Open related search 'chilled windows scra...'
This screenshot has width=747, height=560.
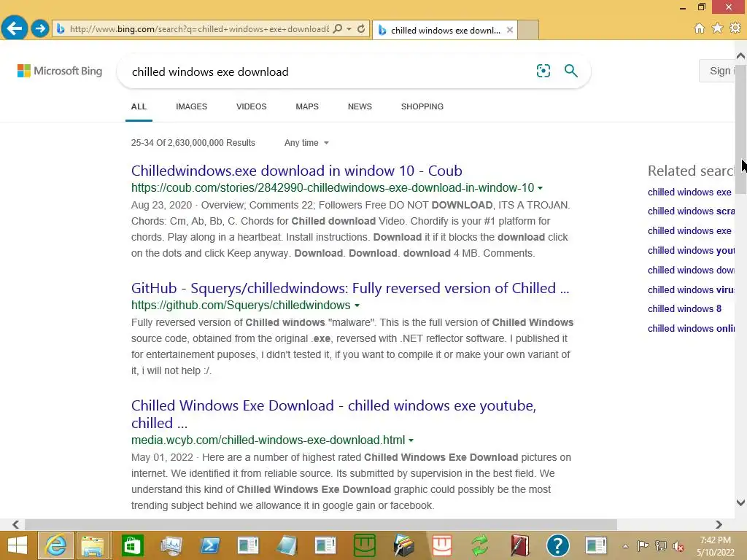691,211
